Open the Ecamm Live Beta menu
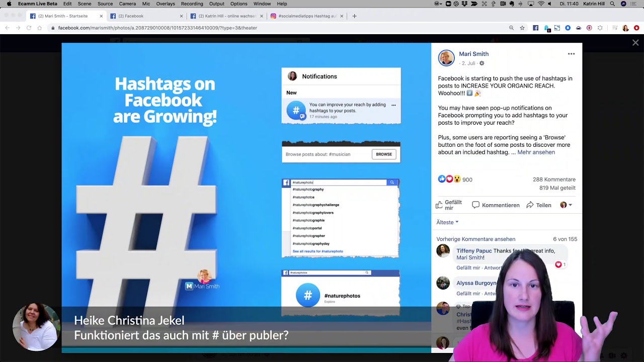Screen dimensions: 644x362 (x=38, y=4)
